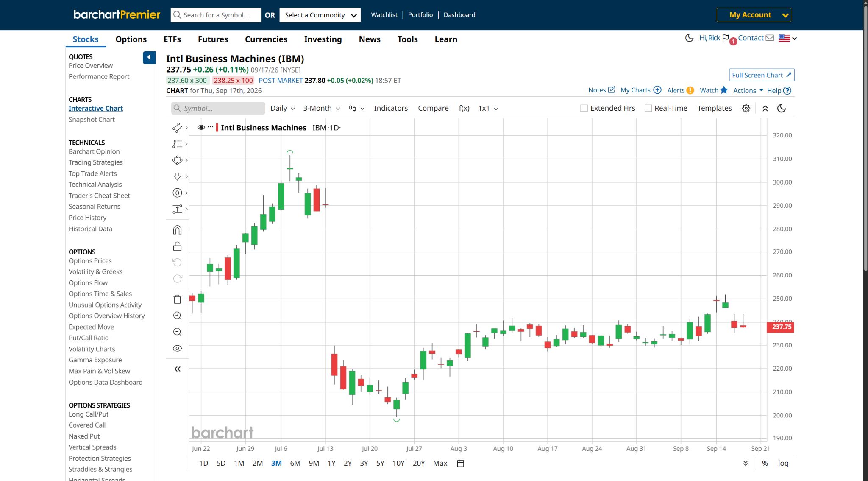Viewport: 868px width, 481px height.
Task: Click the zoom out magnifier icon
Action: [x=177, y=332]
